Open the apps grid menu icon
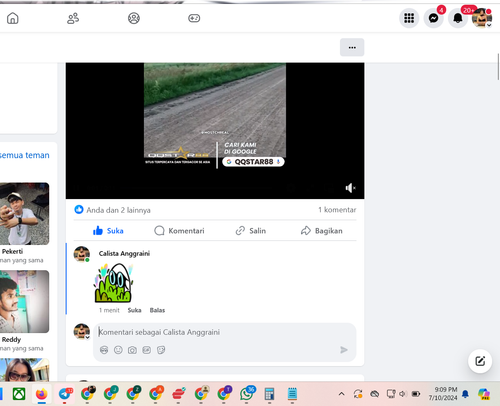 (409, 18)
